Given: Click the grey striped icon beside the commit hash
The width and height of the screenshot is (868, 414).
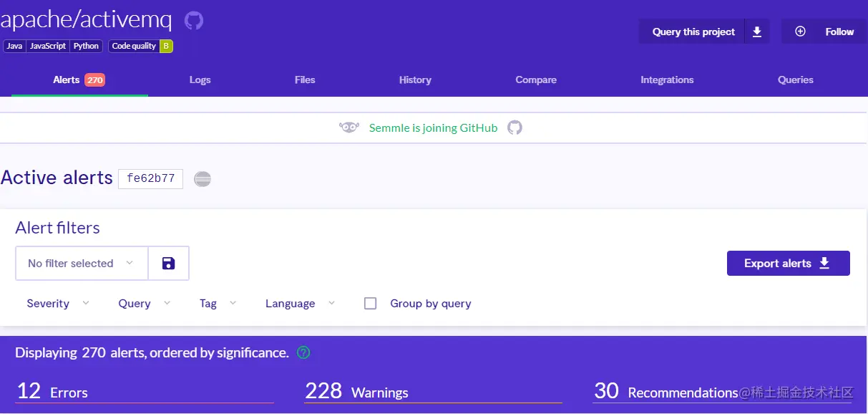Looking at the screenshot, I should pyautogui.click(x=203, y=179).
